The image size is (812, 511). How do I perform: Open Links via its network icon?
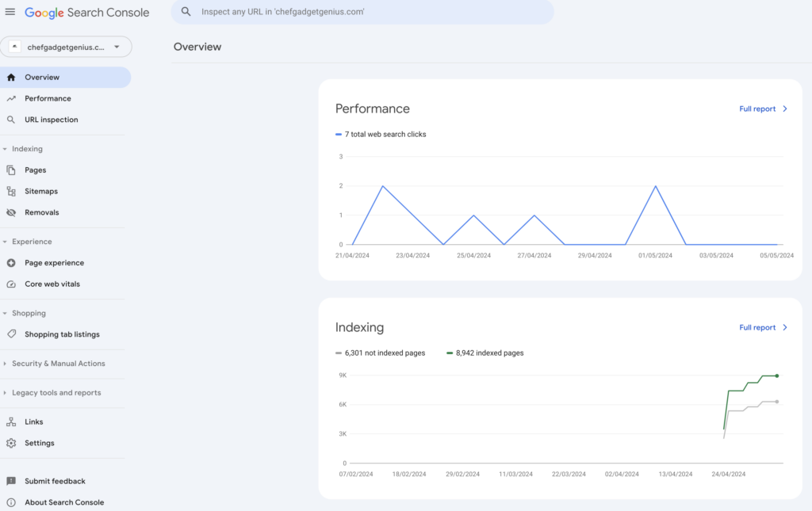pos(11,421)
